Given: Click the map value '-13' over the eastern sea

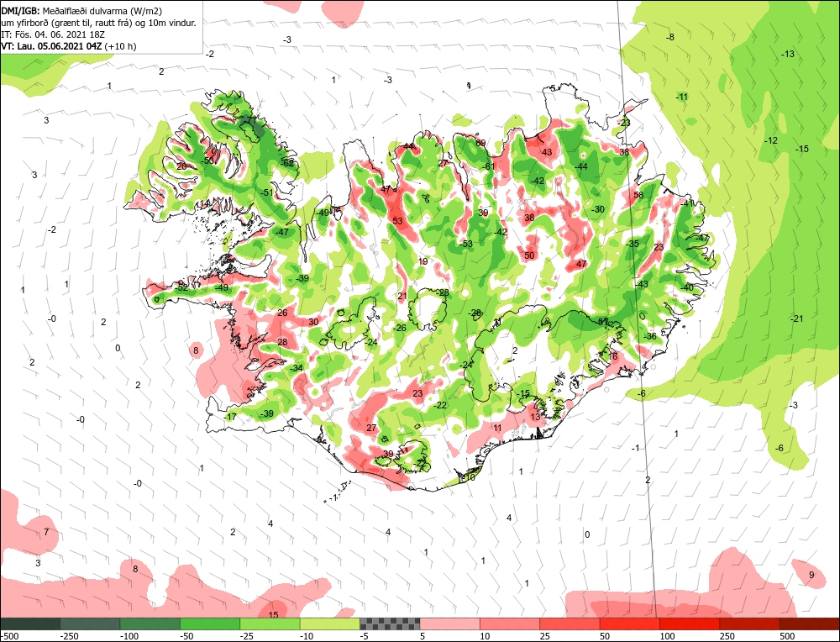Looking at the screenshot, I should pyautogui.click(x=788, y=54).
